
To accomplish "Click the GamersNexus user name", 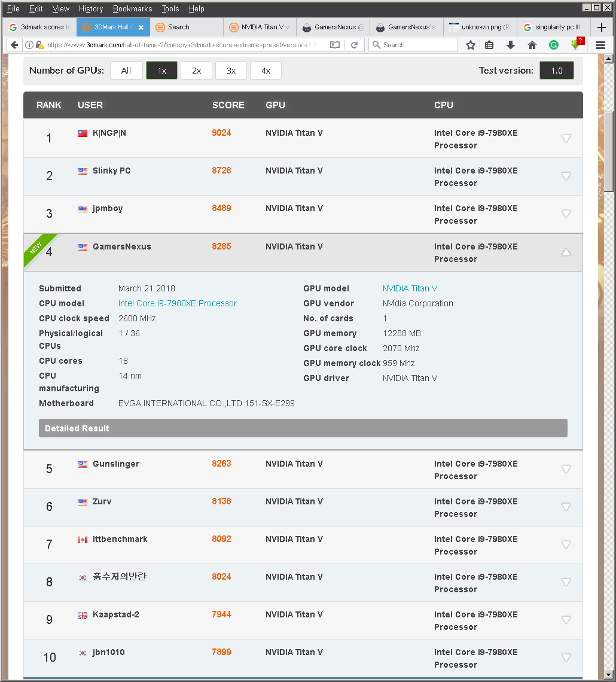I will (x=122, y=246).
